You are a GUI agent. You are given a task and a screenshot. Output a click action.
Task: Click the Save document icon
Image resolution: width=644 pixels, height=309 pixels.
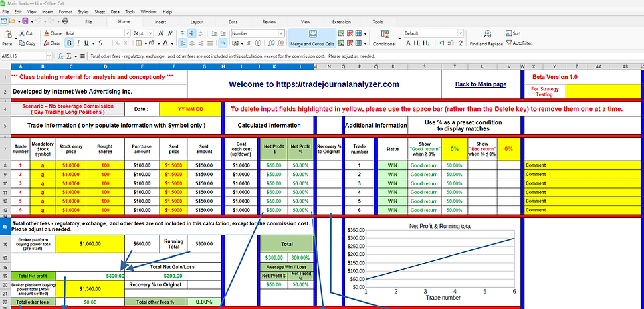pos(25,21)
